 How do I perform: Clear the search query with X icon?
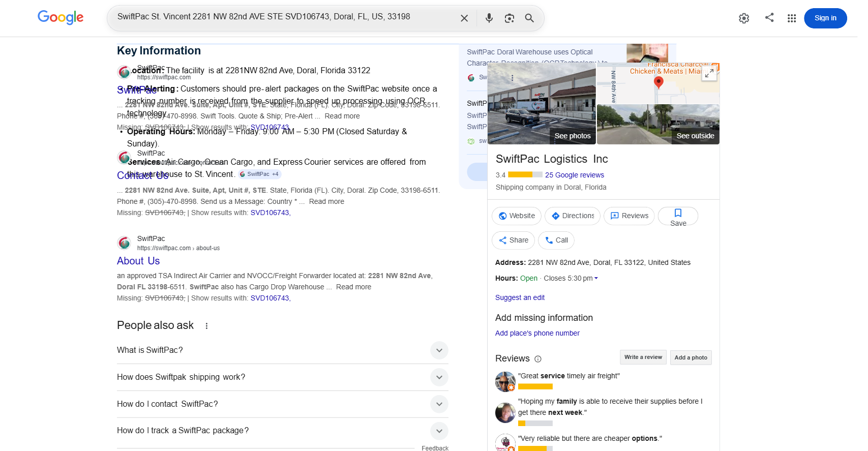(x=464, y=18)
